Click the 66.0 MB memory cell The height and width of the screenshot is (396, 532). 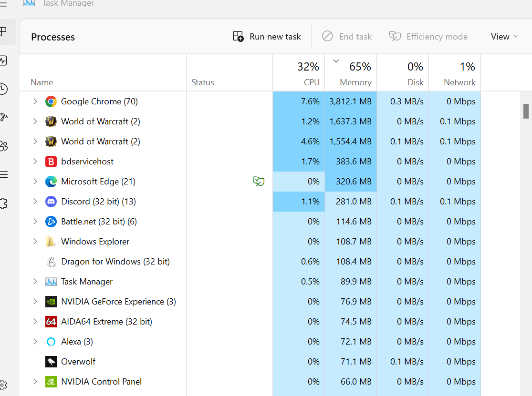[x=351, y=381]
